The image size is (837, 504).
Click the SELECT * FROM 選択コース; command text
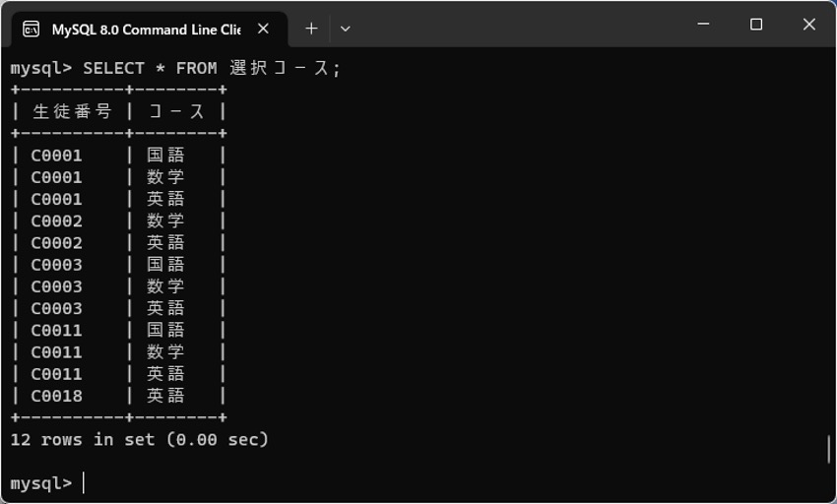pyautogui.click(x=212, y=68)
